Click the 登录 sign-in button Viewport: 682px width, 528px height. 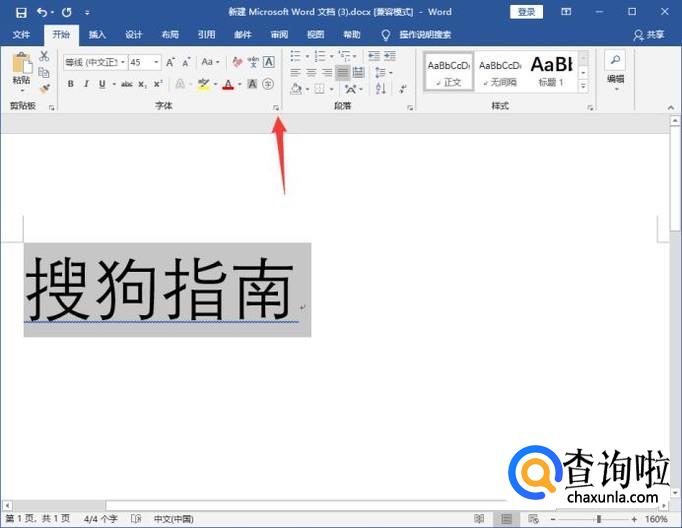click(526, 12)
